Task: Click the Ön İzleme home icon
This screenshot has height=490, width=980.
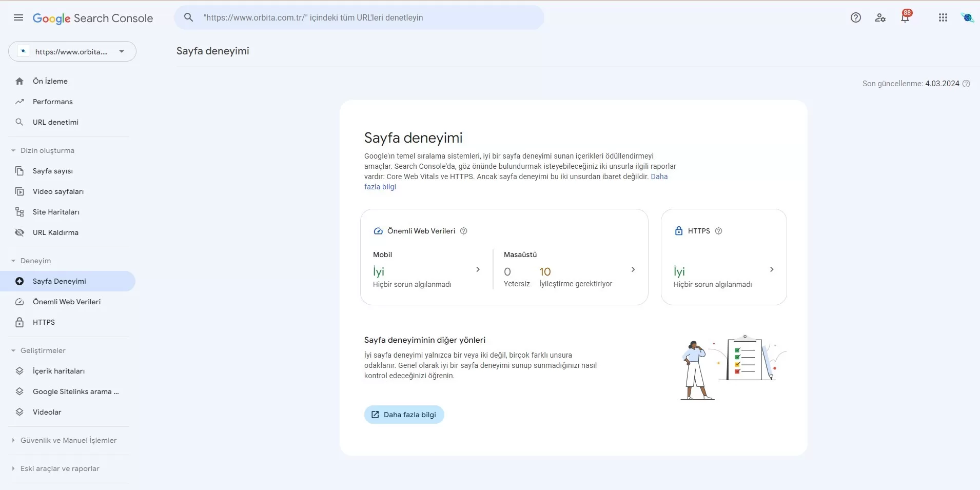Action: [x=19, y=81]
